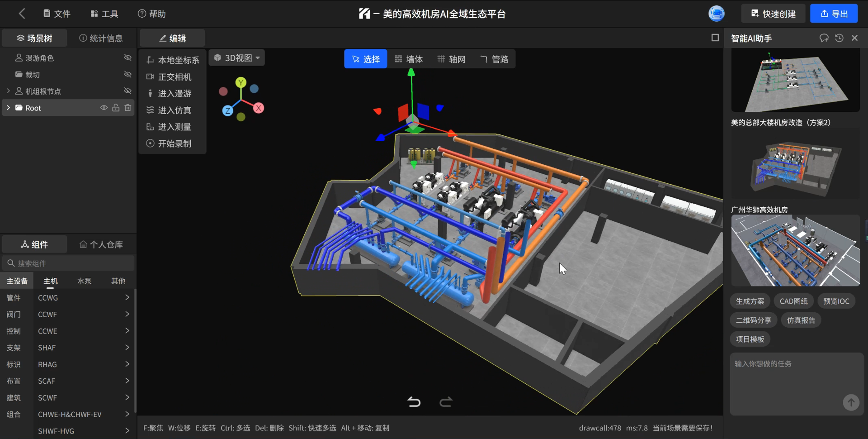The image size is (868, 439).
Task: Select the 水泵 sub-tab
Action: click(x=84, y=281)
